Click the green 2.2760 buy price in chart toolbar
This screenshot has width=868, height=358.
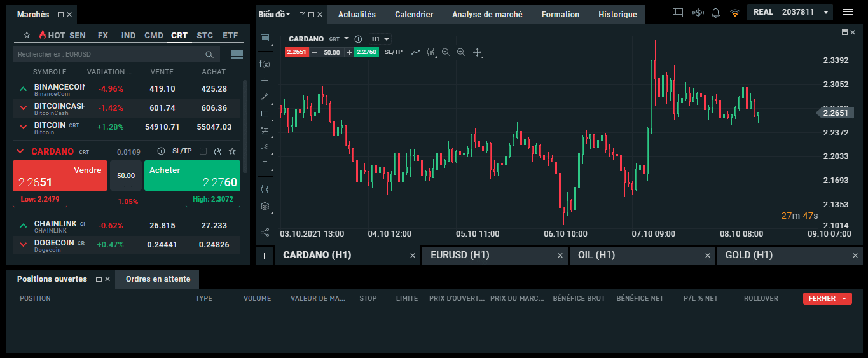point(366,52)
